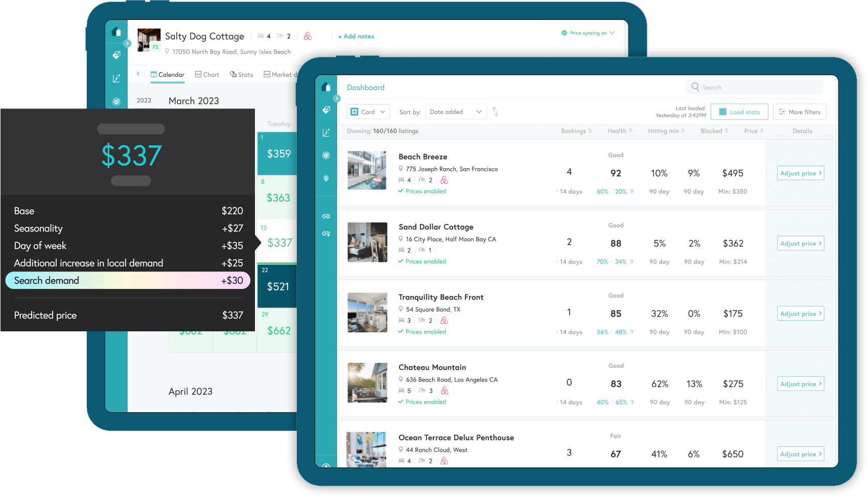Click the Search demand gradient slider bar
Viewport: 868px width, 497px height.
(127, 280)
